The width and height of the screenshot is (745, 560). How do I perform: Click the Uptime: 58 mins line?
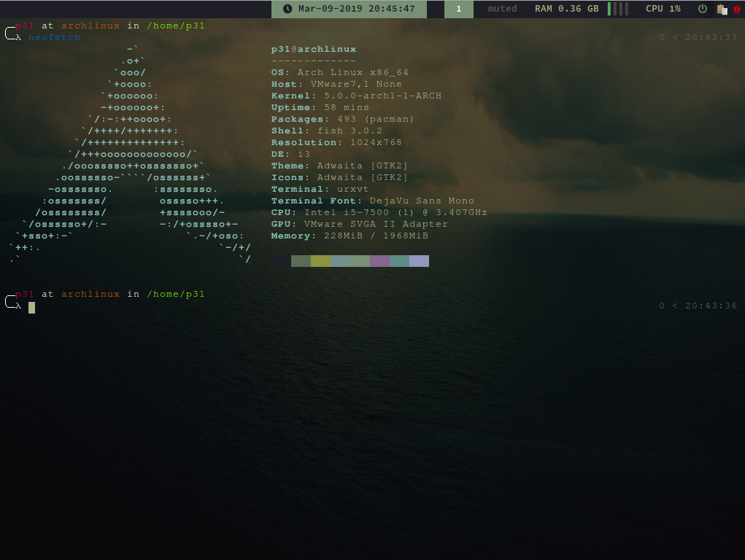tap(320, 107)
